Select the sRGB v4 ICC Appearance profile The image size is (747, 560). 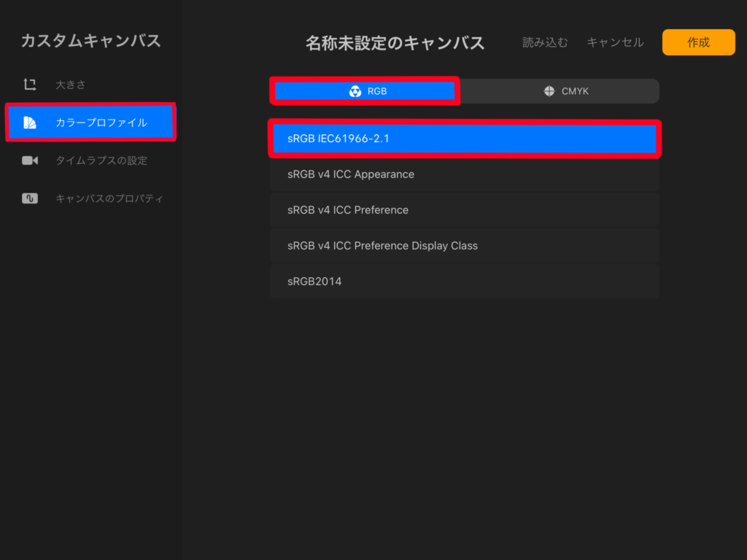465,174
